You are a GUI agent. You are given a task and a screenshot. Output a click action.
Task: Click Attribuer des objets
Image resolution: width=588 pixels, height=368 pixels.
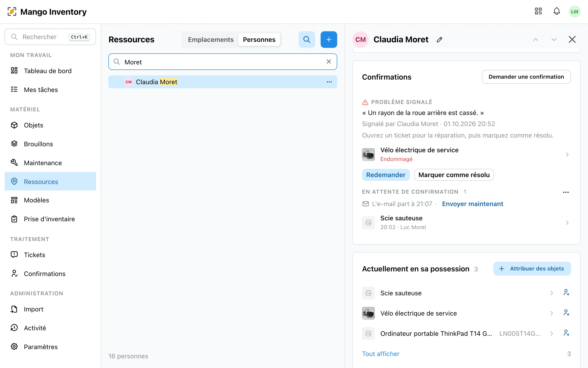532,269
